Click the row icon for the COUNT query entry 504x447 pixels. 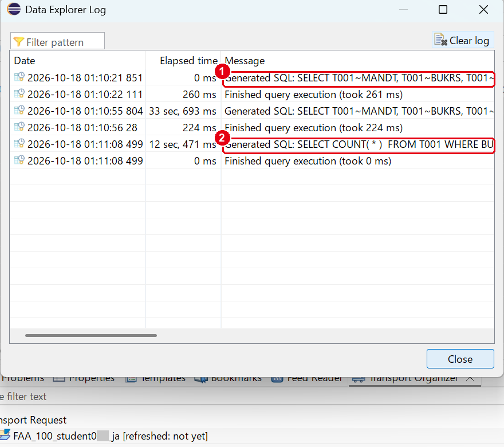coord(19,144)
